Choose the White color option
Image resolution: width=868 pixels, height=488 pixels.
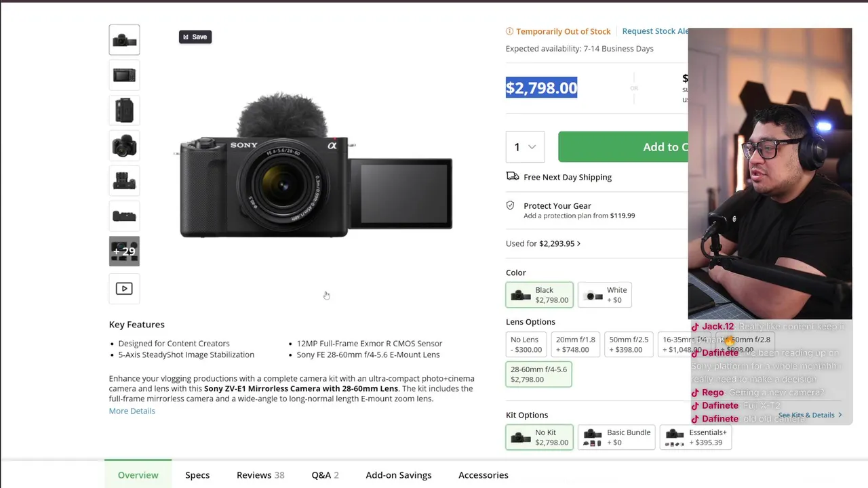click(x=604, y=295)
